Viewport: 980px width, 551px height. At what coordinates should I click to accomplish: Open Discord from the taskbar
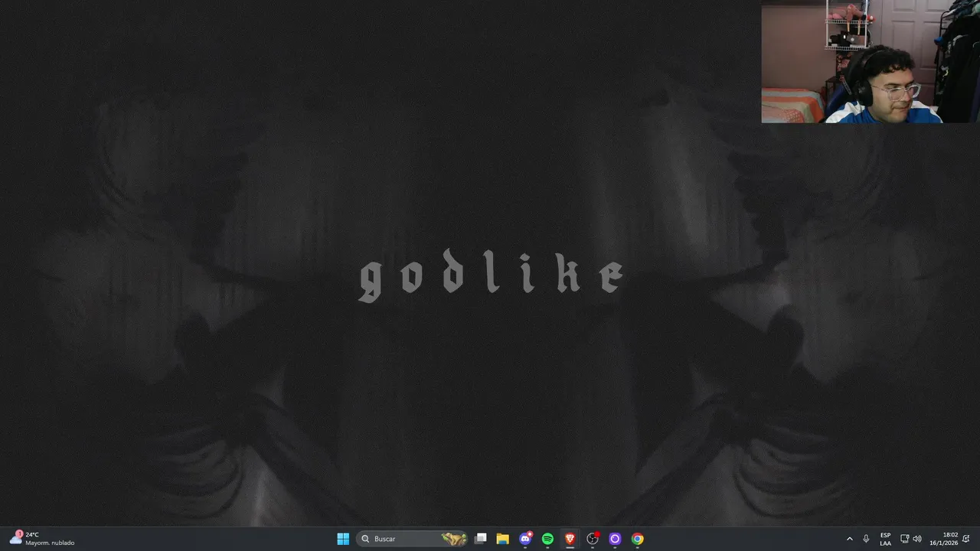(x=525, y=539)
